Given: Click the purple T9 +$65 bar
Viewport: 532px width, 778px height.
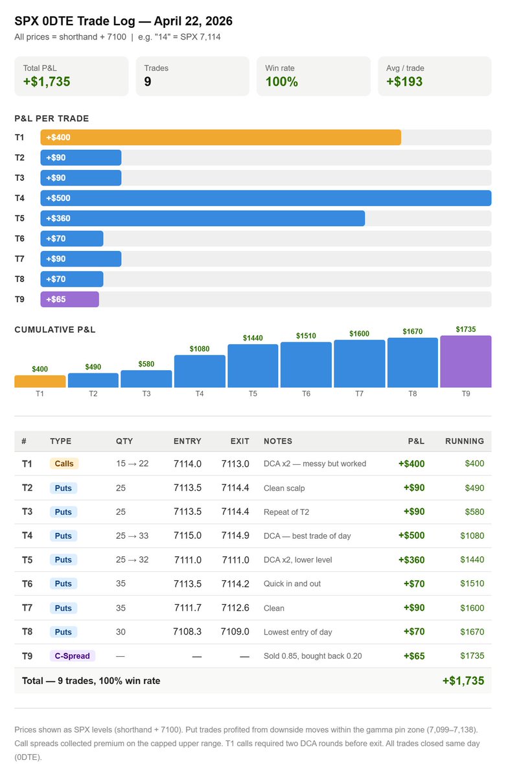Looking at the screenshot, I should pos(69,299).
